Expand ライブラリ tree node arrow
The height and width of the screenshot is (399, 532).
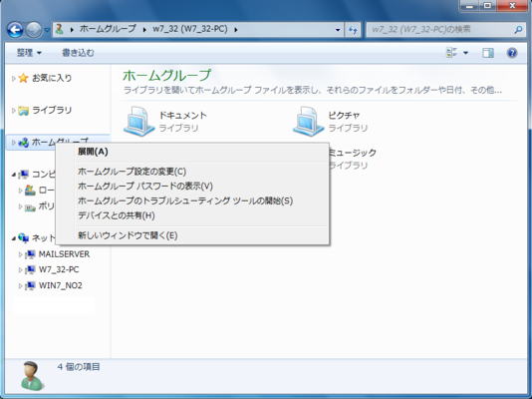pos(13,111)
